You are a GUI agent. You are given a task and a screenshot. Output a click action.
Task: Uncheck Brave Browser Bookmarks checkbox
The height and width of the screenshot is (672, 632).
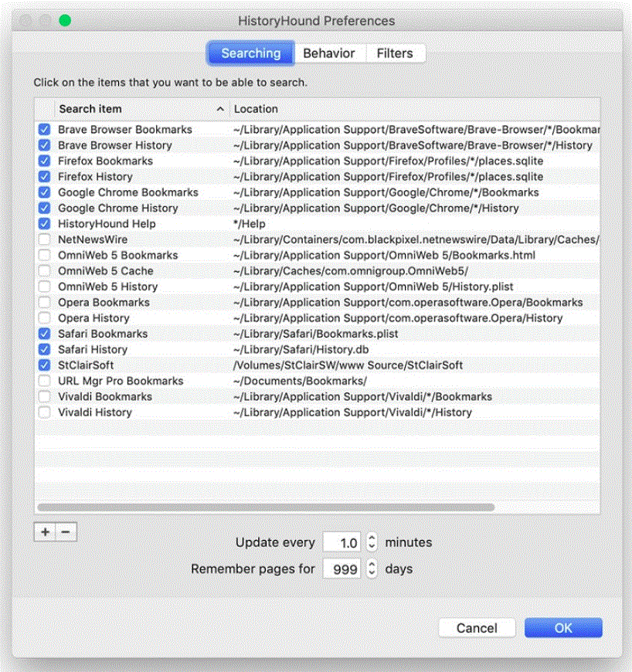point(44,130)
